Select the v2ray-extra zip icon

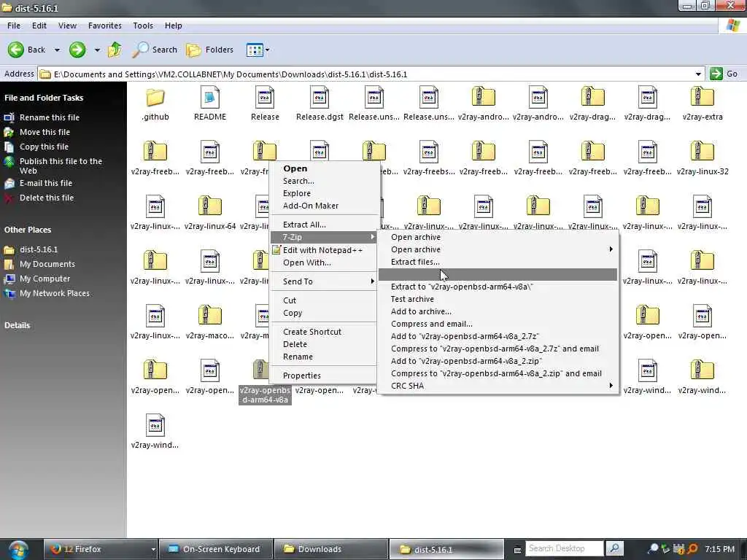pos(703,97)
